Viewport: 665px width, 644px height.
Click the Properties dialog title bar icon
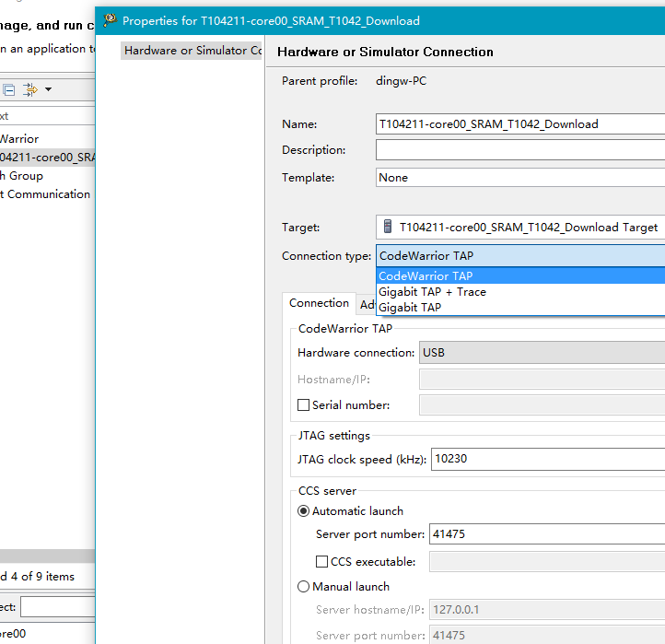[111, 19]
